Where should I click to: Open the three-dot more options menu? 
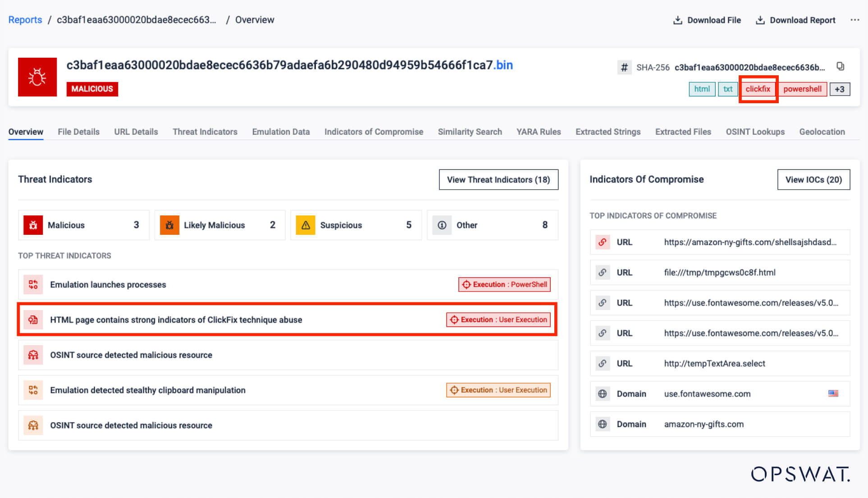[854, 20]
